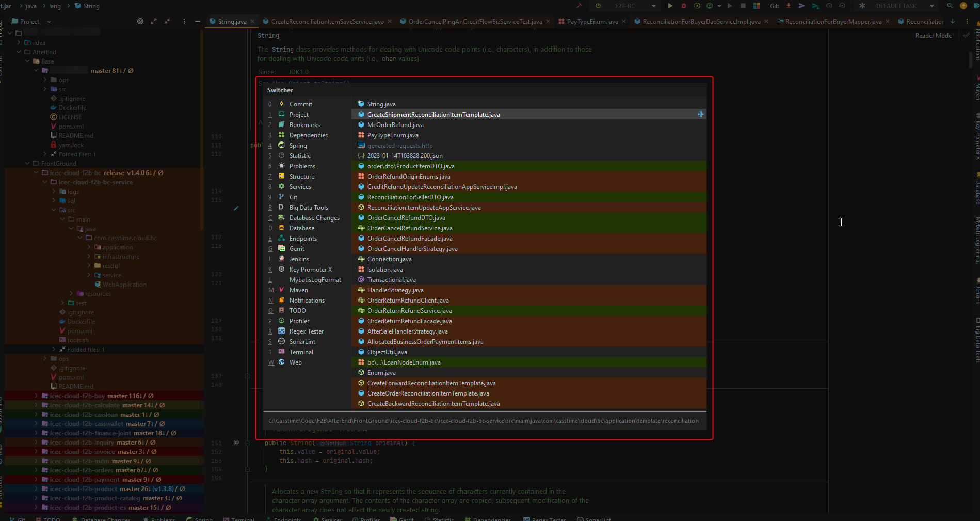Screen dimensions: 980x521
Task: Open Search Everywhere magnifier icon
Action: (x=950, y=6)
